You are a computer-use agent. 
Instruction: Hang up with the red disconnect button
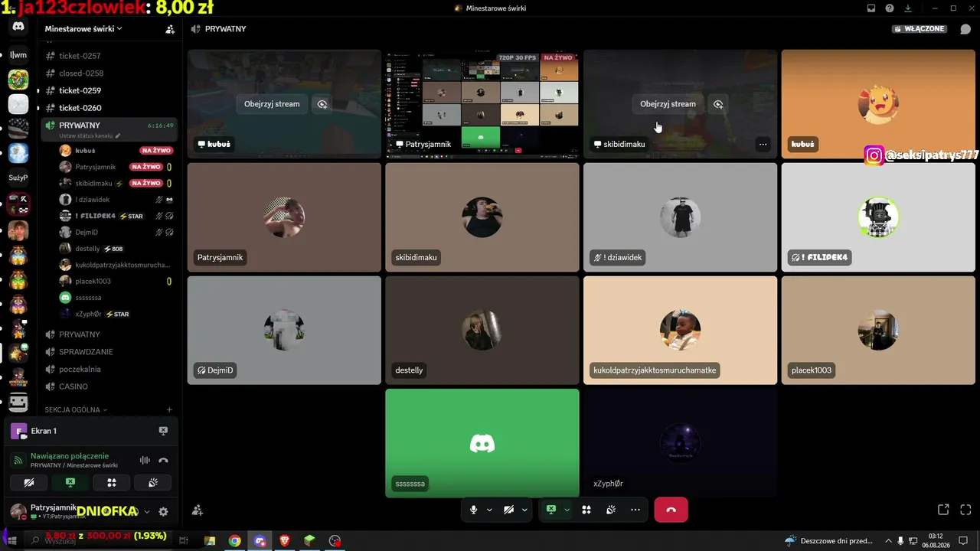tap(671, 510)
